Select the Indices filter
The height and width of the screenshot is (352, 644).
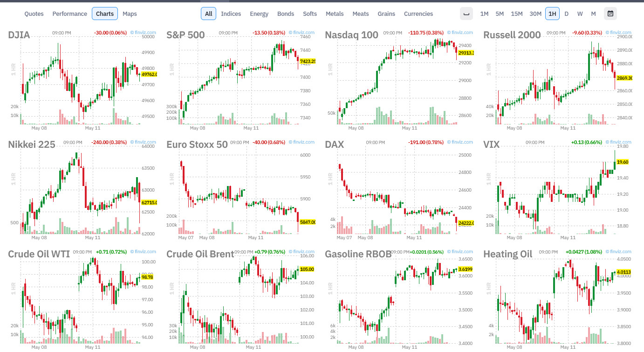tap(231, 14)
